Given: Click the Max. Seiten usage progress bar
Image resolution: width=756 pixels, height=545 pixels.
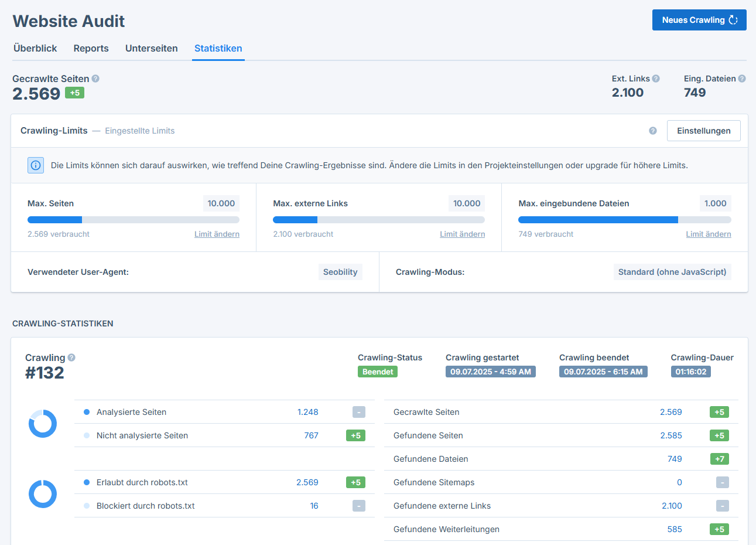Looking at the screenshot, I should 134,220.
